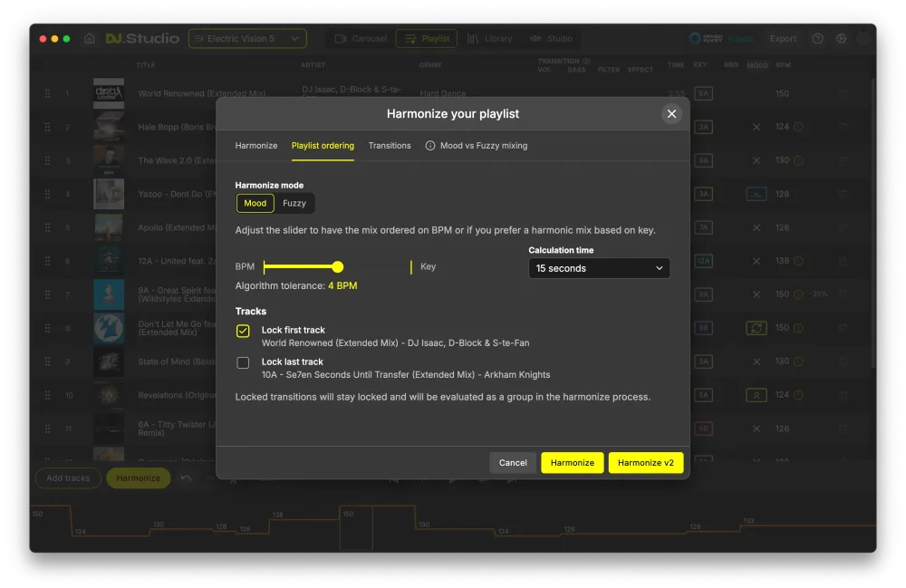The image size is (906, 588).
Task: Click the Harmonize button next to Add tracks
Action: tap(138, 478)
